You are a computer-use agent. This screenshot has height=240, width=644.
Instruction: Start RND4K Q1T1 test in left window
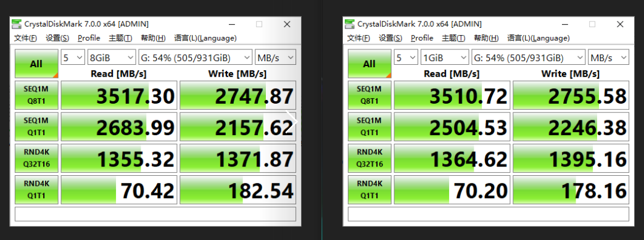[x=36, y=189]
